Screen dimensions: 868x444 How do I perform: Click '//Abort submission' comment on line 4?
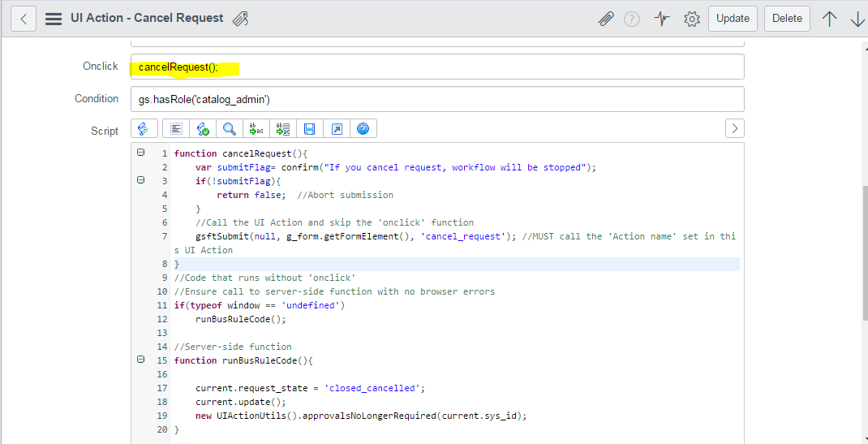click(x=345, y=195)
